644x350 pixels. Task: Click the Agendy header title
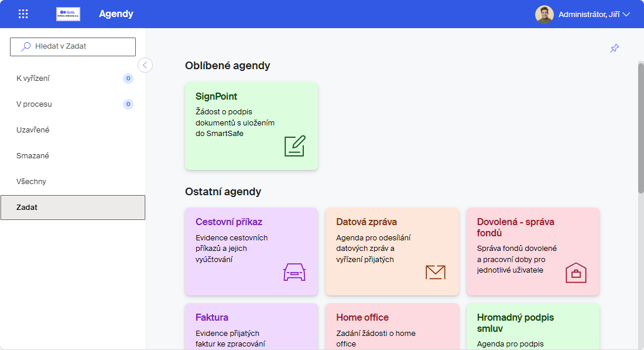pos(117,14)
